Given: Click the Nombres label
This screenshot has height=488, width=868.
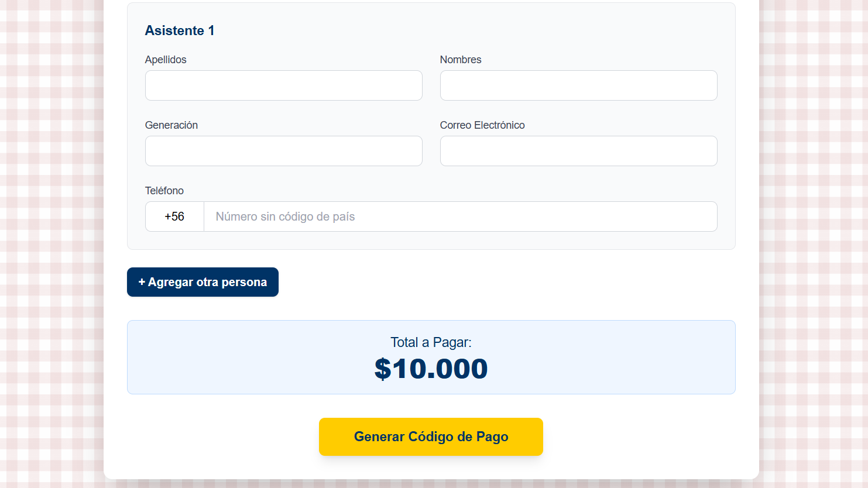Looking at the screenshot, I should [461, 59].
